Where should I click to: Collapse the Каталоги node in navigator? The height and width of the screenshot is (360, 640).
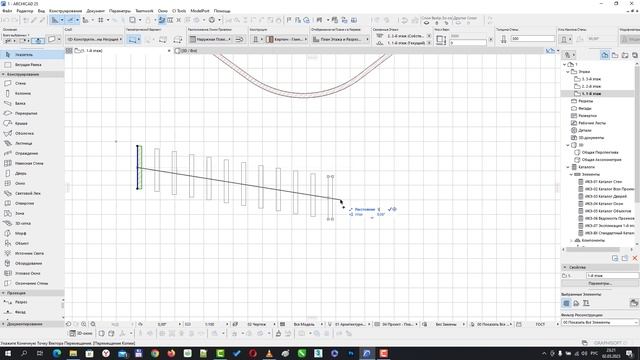click(568, 167)
